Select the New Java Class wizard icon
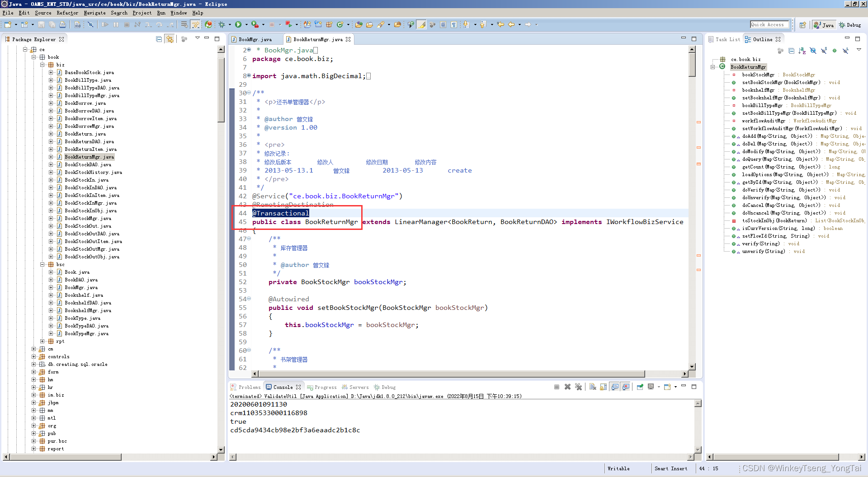 (340, 25)
